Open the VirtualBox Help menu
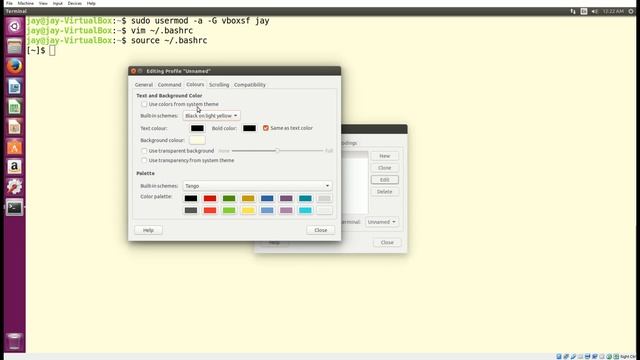 (x=91, y=3)
